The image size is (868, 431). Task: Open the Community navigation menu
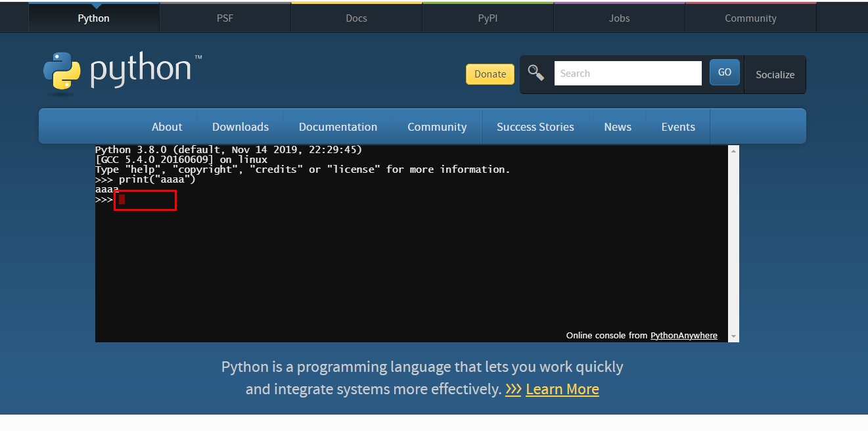pyautogui.click(x=437, y=127)
